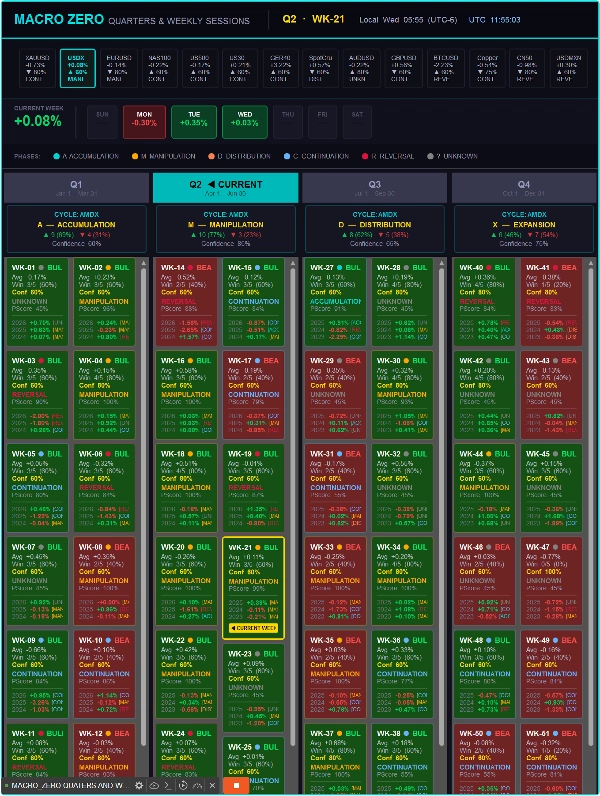This screenshot has height=796, width=600.
Task: Select the Copper symbol card
Action: 487,69
